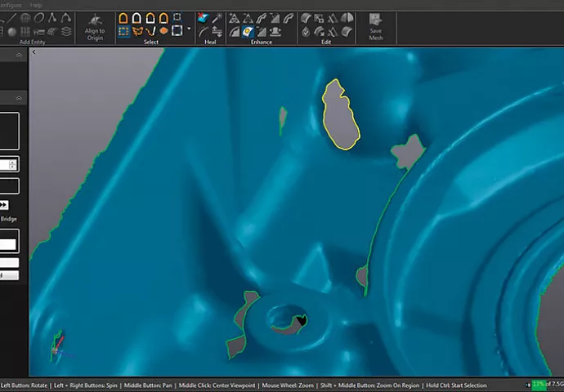Pick the dashed rectangle selection tool

[123, 32]
